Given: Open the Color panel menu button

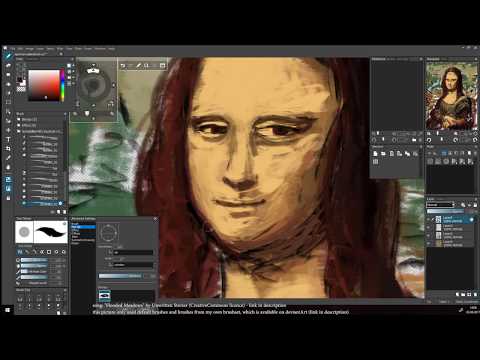Looking at the screenshot, I should pyautogui.click(x=72, y=59).
